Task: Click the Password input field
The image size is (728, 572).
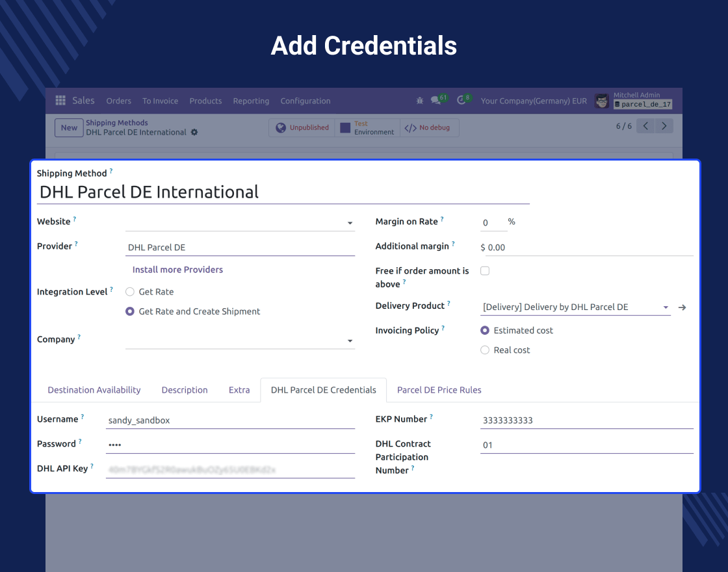Action: click(230, 445)
